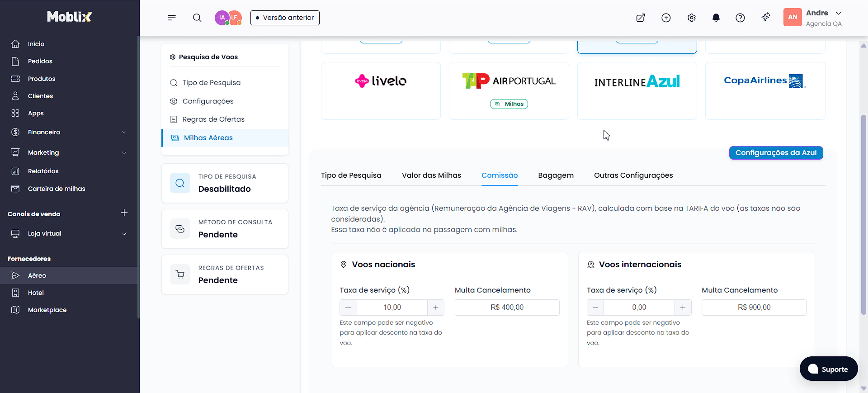Switch to Outras Configurações tab
The height and width of the screenshot is (393, 868).
[633, 175]
